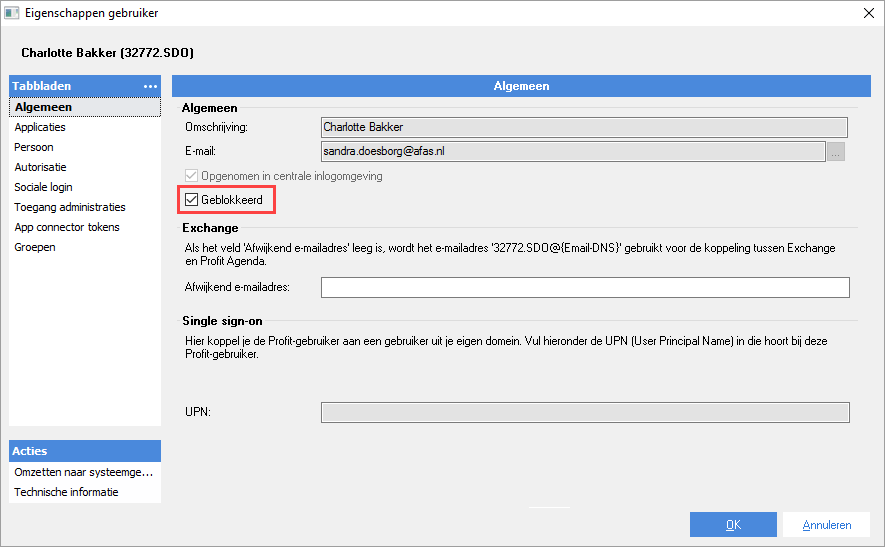Open the Sociale login tab

43,187
